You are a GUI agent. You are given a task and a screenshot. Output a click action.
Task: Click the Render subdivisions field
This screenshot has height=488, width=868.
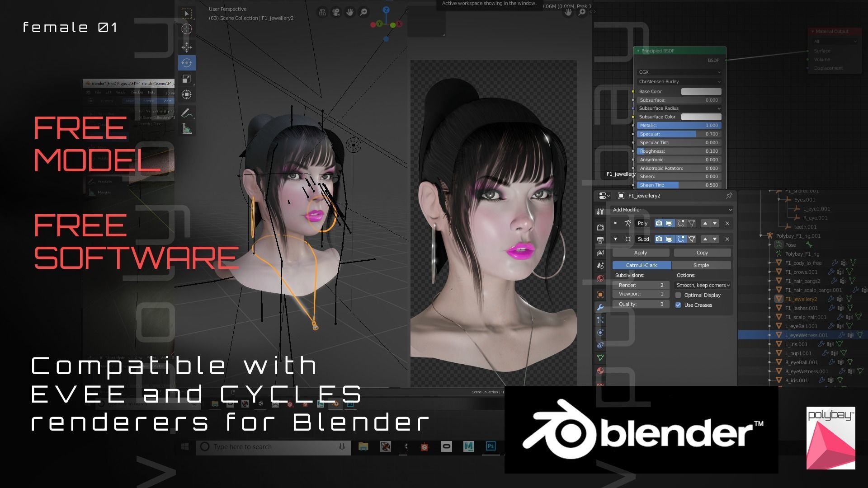(641, 285)
